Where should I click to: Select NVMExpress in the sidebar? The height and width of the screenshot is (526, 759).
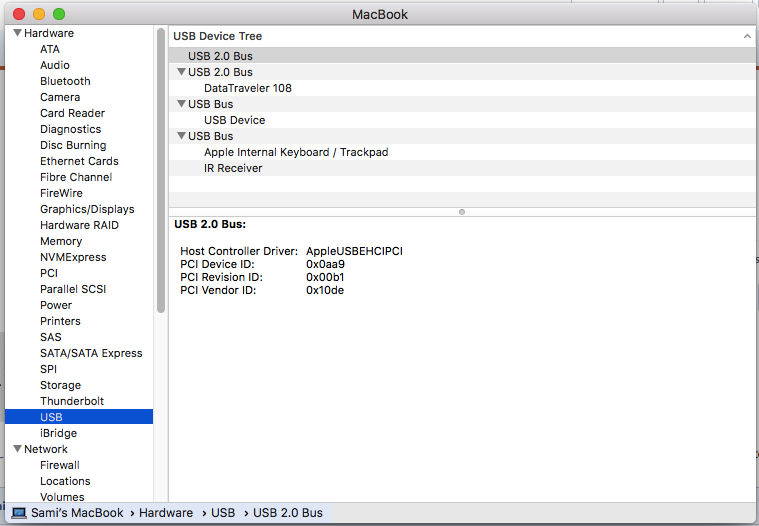point(73,257)
